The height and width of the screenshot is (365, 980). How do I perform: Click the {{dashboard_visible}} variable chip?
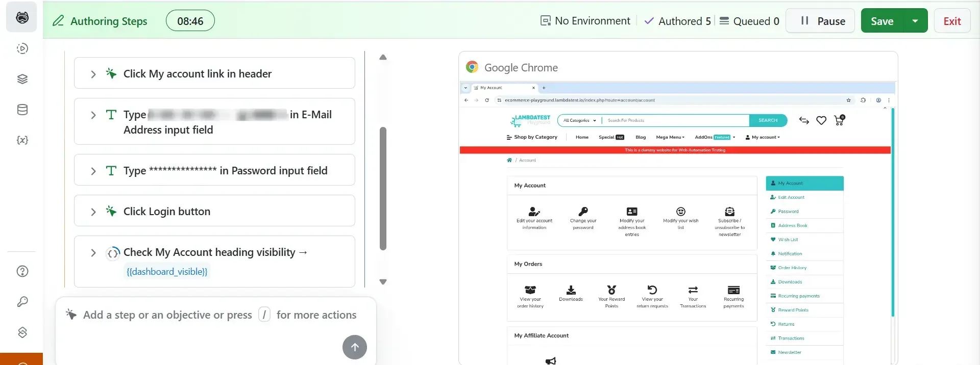point(167,272)
